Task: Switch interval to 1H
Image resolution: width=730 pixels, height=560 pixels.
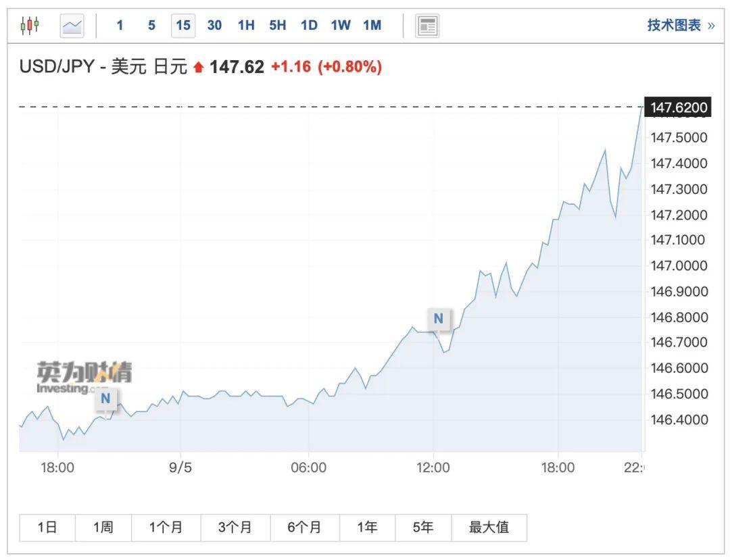Action: tap(246, 25)
